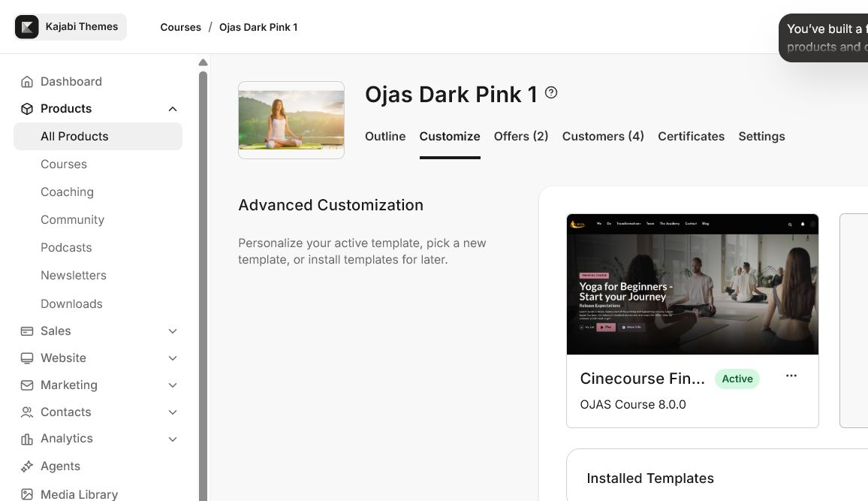The image size is (868, 501).
Task: Click the Advanced Customization heading
Action: (x=330, y=205)
